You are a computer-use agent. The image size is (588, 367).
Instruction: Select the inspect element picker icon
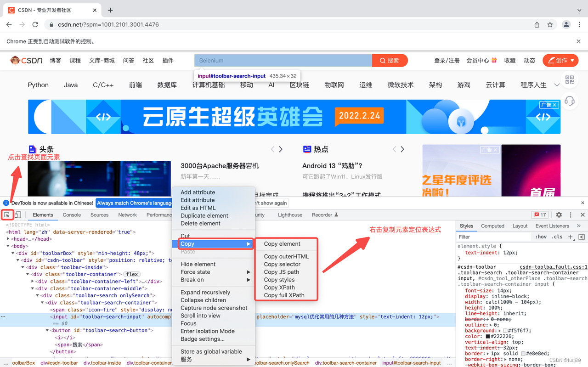(x=7, y=215)
